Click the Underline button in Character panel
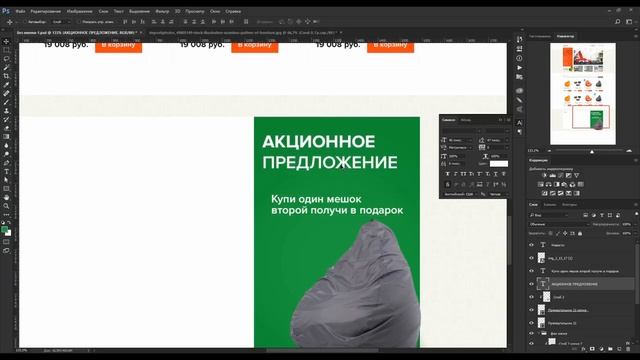 pyautogui.click(x=496, y=174)
